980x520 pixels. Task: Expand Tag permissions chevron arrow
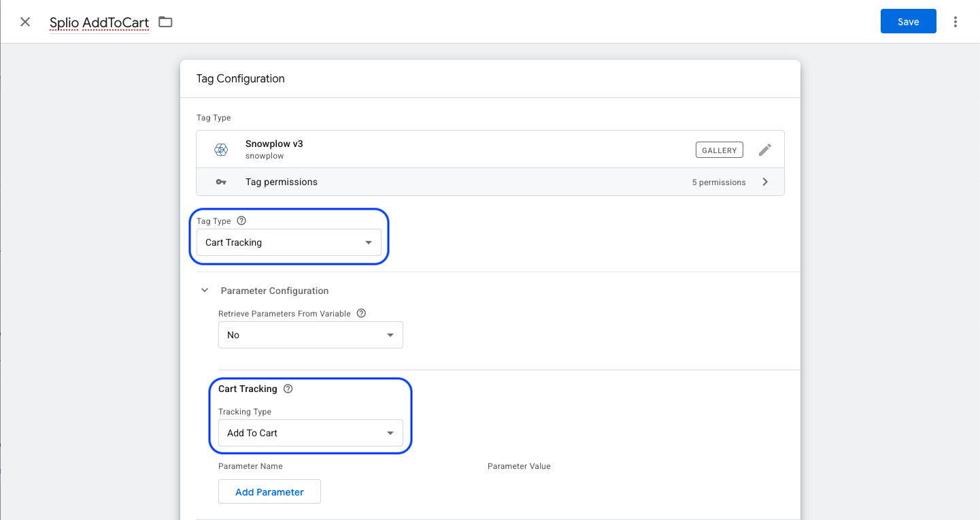[765, 182]
